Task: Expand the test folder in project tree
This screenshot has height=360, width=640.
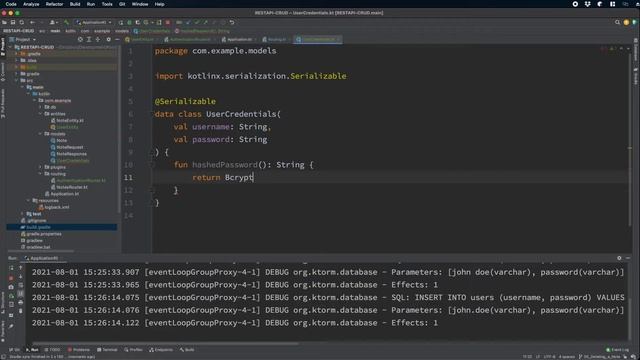Action: coord(22,214)
